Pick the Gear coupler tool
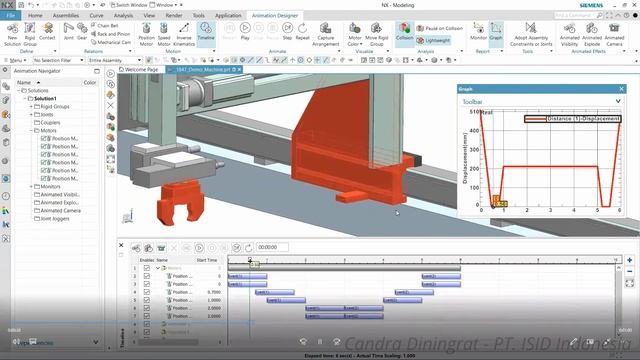The image size is (640, 360). [82, 31]
